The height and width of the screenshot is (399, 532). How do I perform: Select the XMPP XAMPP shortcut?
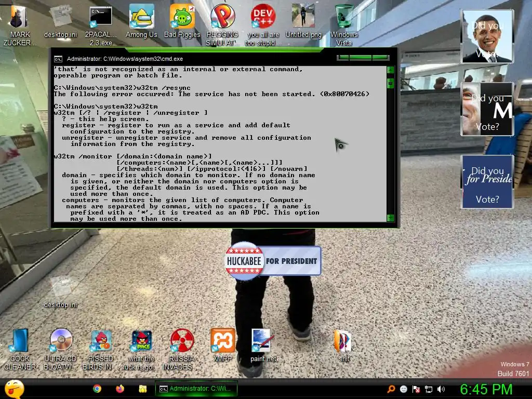pos(222,345)
